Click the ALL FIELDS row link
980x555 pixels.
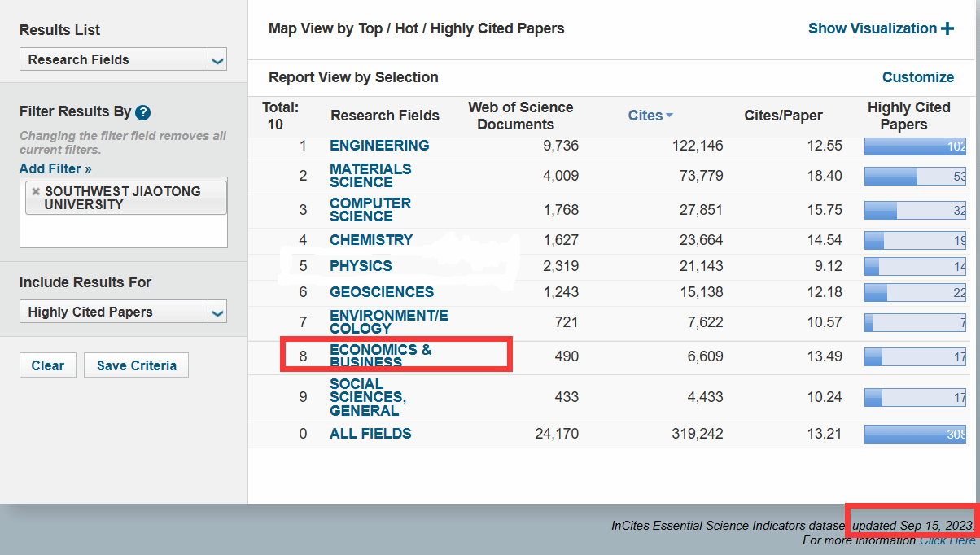pyautogui.click(x=370, y=434)
